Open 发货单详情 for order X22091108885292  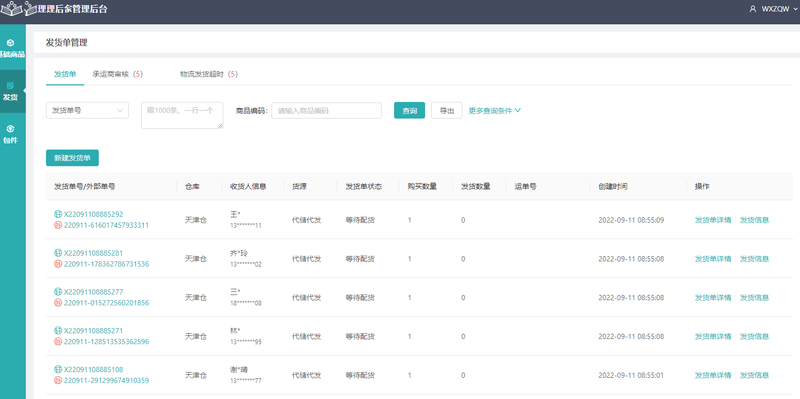[x=713, y=220]
